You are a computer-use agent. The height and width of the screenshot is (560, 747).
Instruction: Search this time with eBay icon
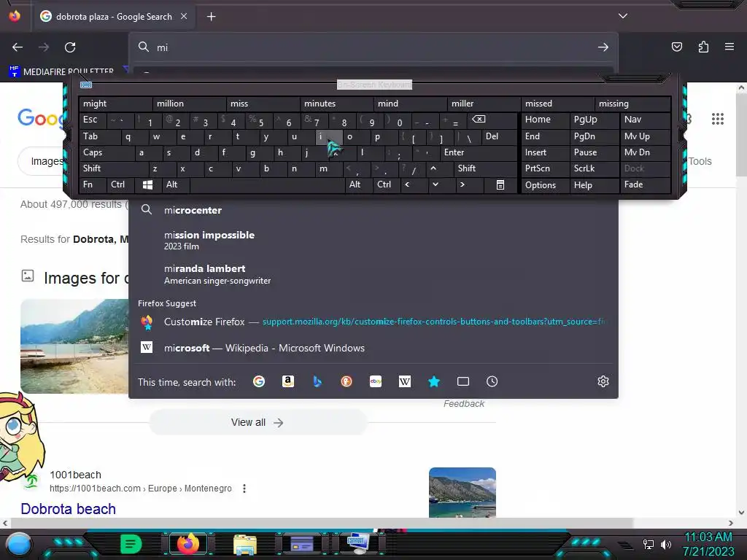376,381
